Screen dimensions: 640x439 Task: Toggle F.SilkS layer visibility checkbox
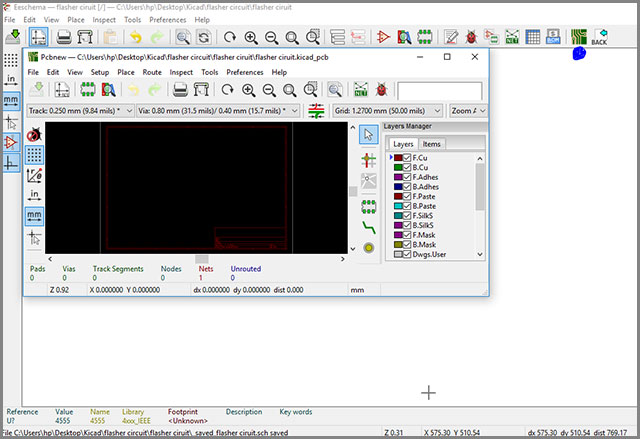click(x=407, y=215)
